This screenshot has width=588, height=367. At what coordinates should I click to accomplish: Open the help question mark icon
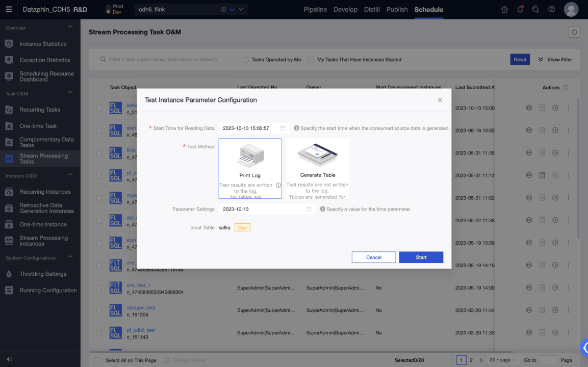[x=551, y=9]
